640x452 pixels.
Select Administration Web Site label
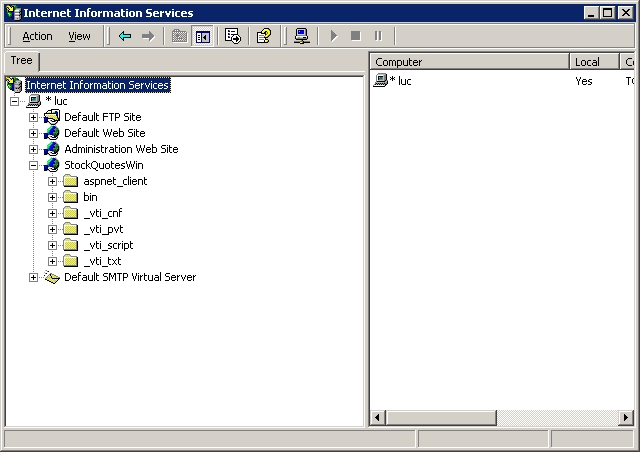121,149
